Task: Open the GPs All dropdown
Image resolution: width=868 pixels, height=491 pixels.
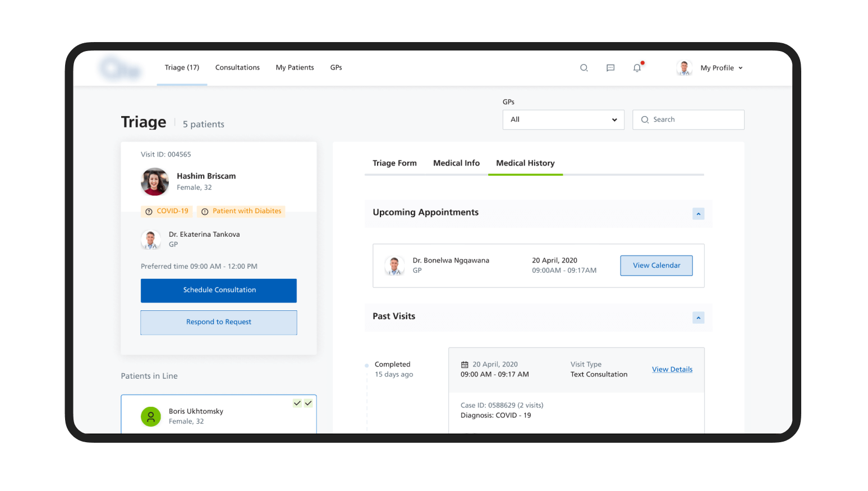Action: tap(563, 120)
